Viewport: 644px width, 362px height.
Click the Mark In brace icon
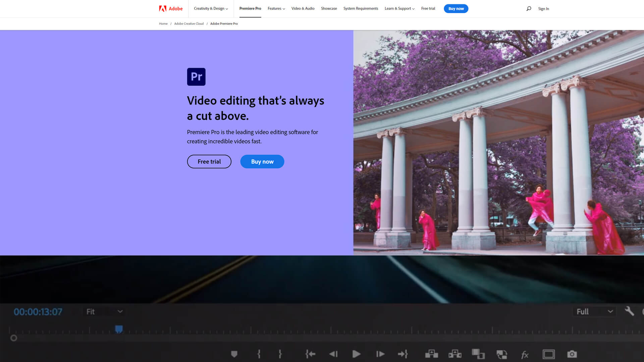[x=259, y=354]
